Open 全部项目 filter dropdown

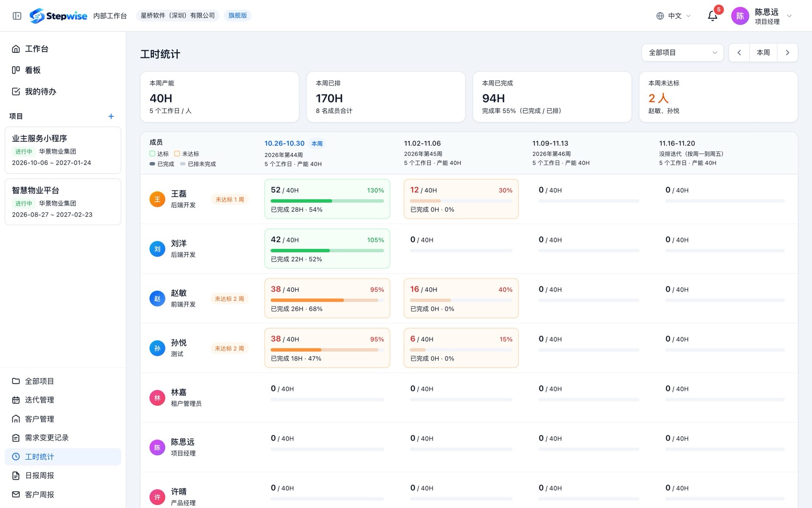coord(683,53)
